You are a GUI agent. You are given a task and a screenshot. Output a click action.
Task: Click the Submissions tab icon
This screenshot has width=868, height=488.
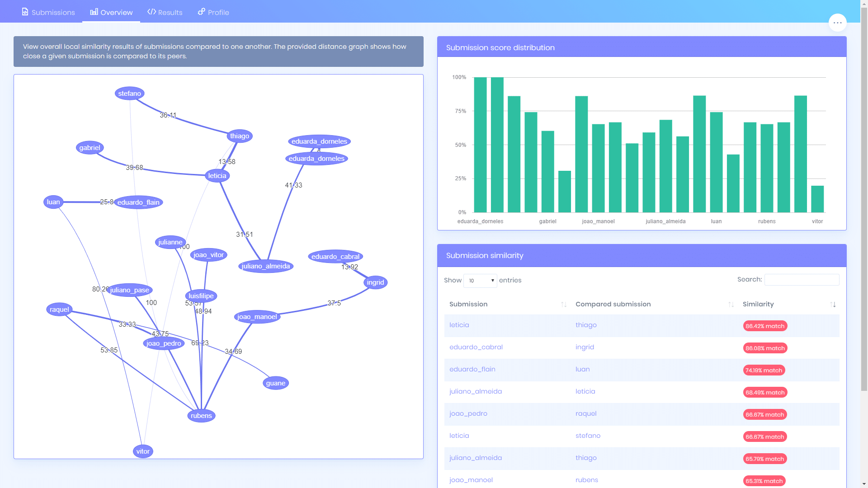(25, 11)
